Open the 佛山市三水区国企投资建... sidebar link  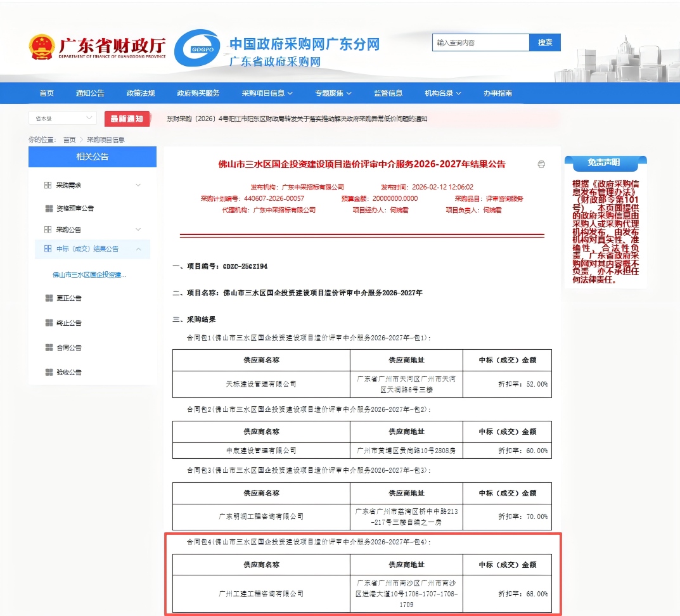(x=89, y=275)
